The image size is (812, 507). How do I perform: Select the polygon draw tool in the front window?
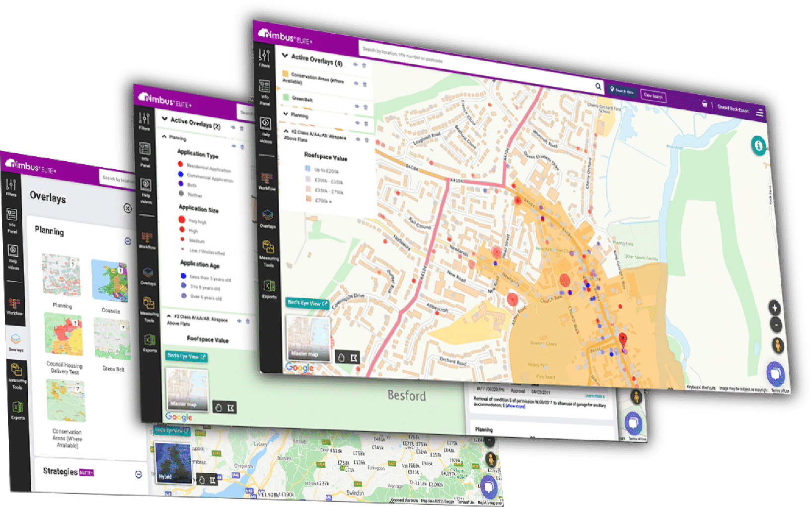pos(354,358)
